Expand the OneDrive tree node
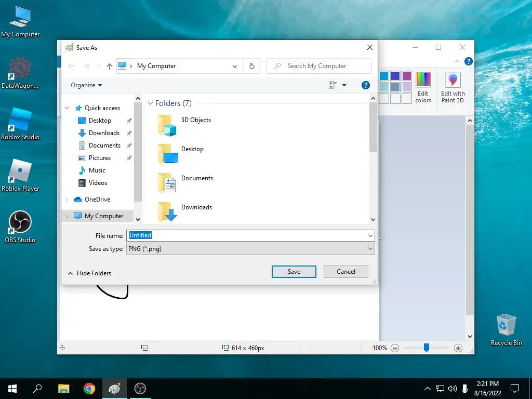The width and height of the screenshot is (532, 399). pyautogui.click(x=67, y=199)
